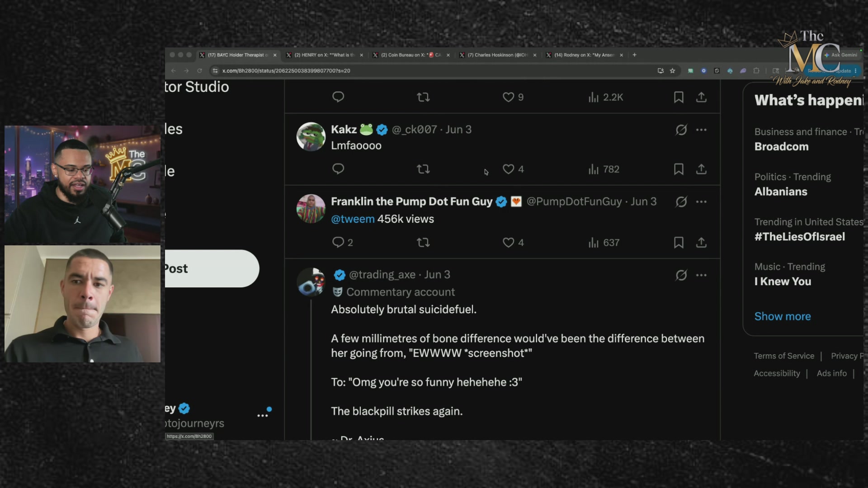The image size is (868, 488).
Task: Share Kakz's Lmfaoooo post
Action: (701, 169)
